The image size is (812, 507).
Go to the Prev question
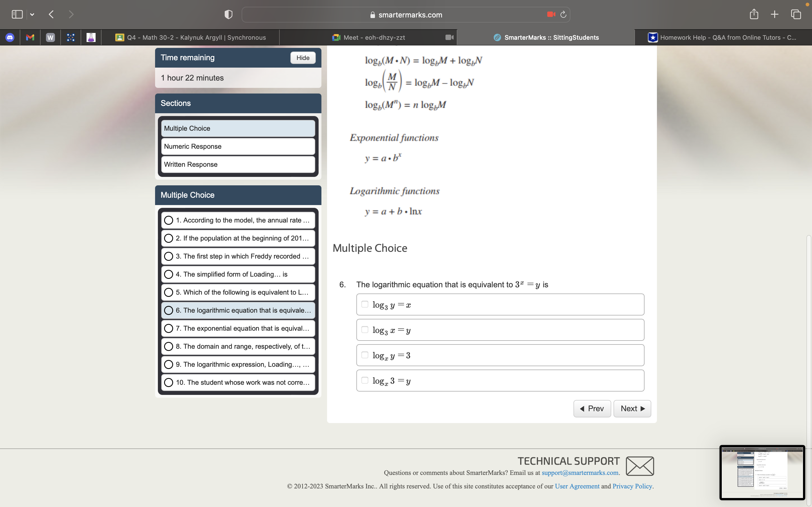(x=592, y=408)
